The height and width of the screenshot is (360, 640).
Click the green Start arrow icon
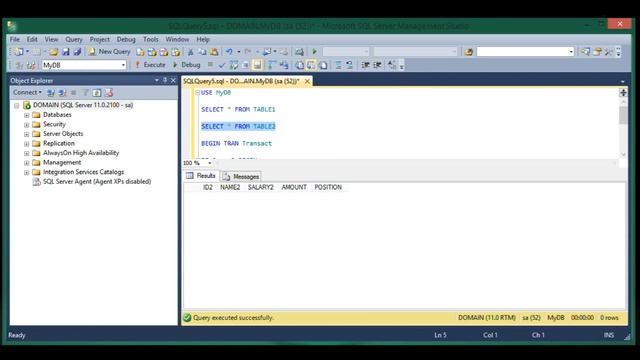[x=314, y=52]
